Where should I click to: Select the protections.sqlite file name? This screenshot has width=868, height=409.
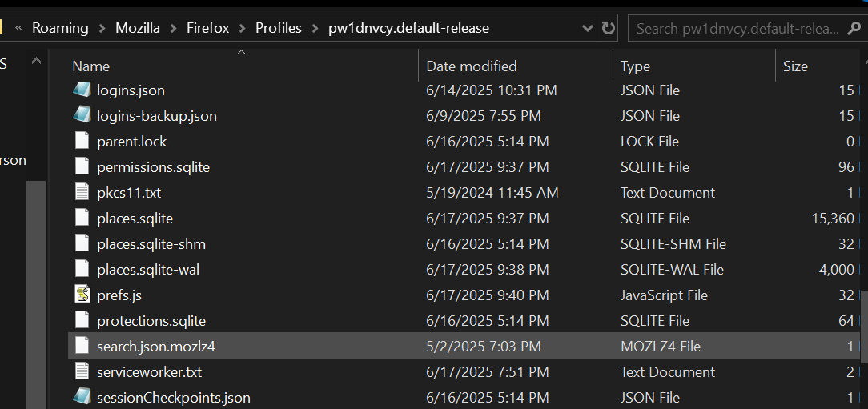click(x=151, y=320)
